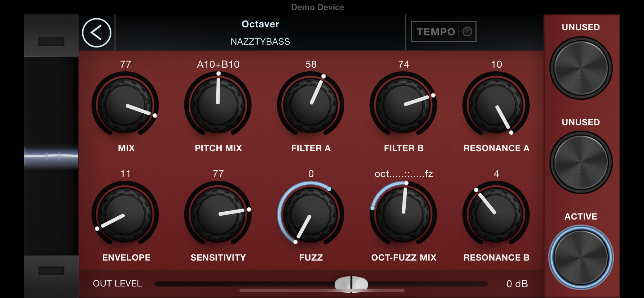Select the FILTER B knob

[403, 105]
